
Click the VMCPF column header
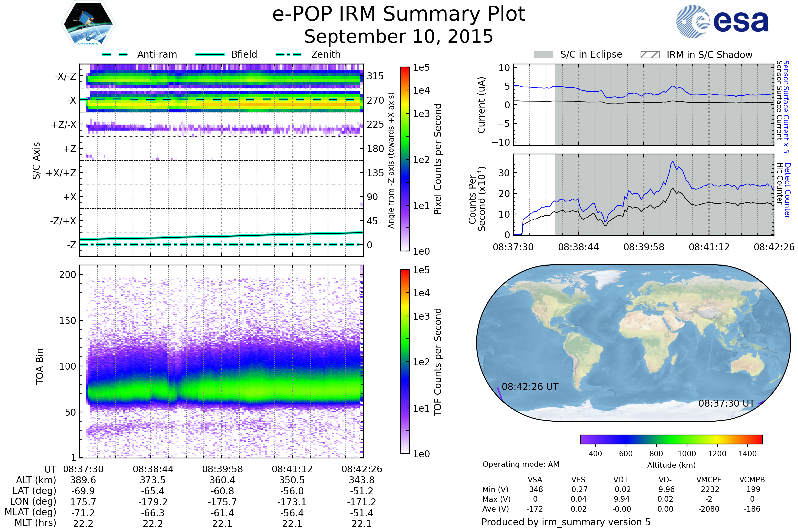(x=709, y=480)
